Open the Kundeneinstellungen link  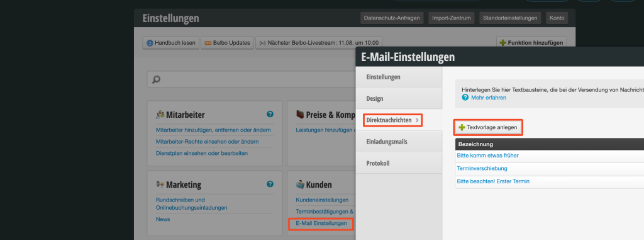pyautogui.click(x=322, y=200)
